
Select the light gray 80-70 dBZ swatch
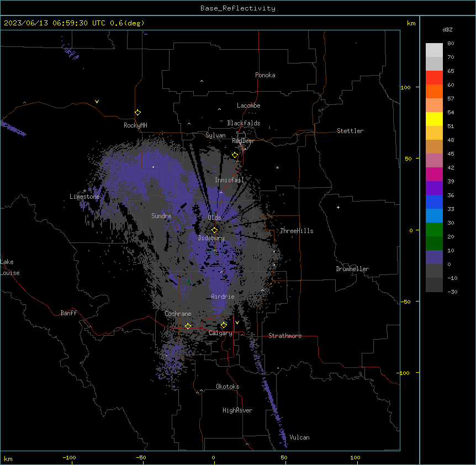[434, 50]
